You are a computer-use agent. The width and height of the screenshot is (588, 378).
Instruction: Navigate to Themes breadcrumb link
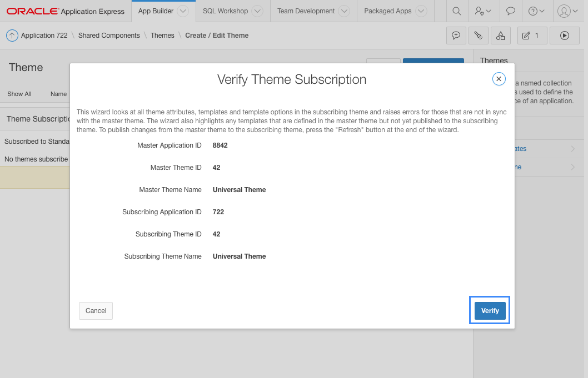(x=162, y=36)
